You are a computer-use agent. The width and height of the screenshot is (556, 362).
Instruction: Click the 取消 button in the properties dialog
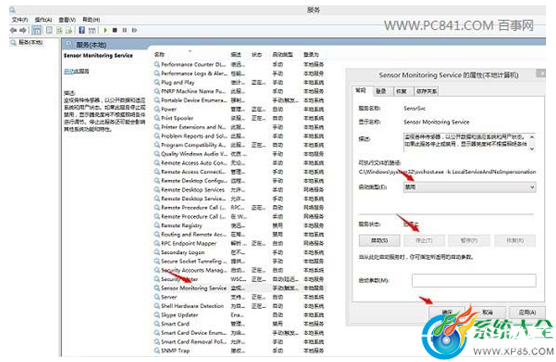tap(487, 312)
